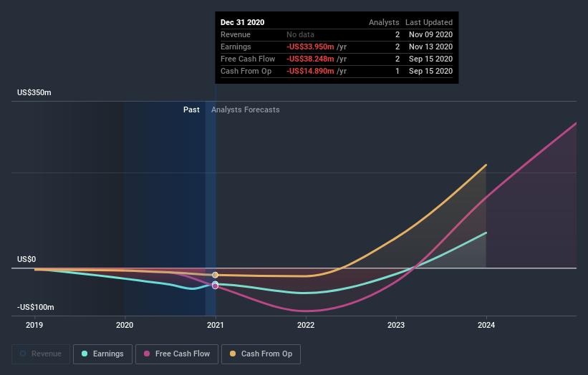The width and height of the screenshot is (588, 375).
Task: Click the teal Earnings line endpoint at 2024
Action: pos(486,233)
